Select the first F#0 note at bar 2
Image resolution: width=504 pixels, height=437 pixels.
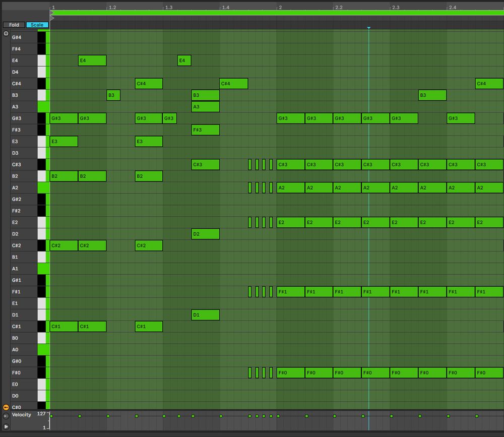291,372
